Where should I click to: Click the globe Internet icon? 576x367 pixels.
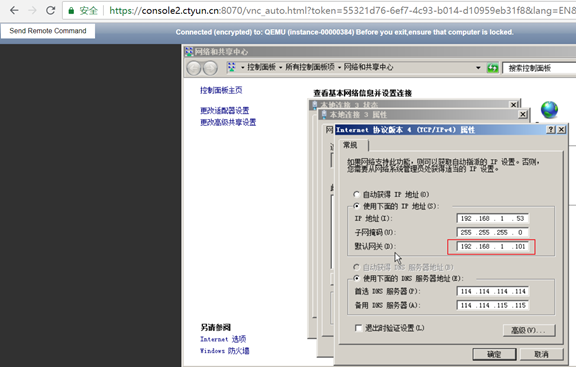(549, 109)
